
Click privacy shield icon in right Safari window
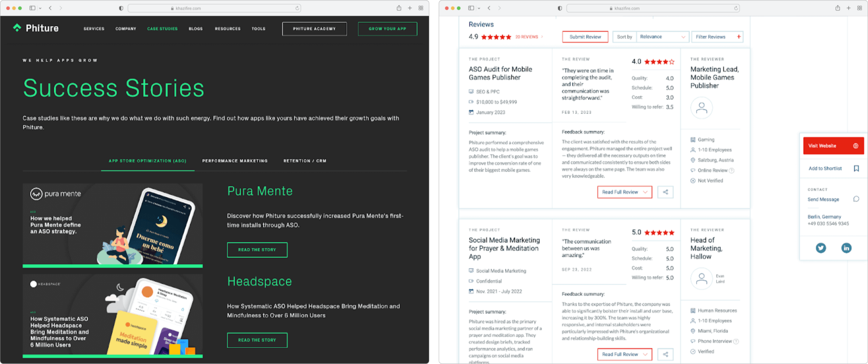560,8
